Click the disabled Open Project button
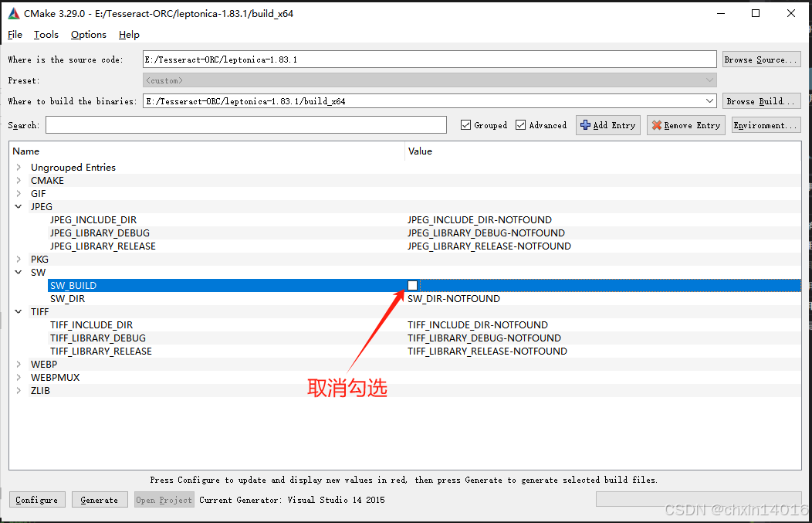 pyautogui.click(x=164, y=500)
